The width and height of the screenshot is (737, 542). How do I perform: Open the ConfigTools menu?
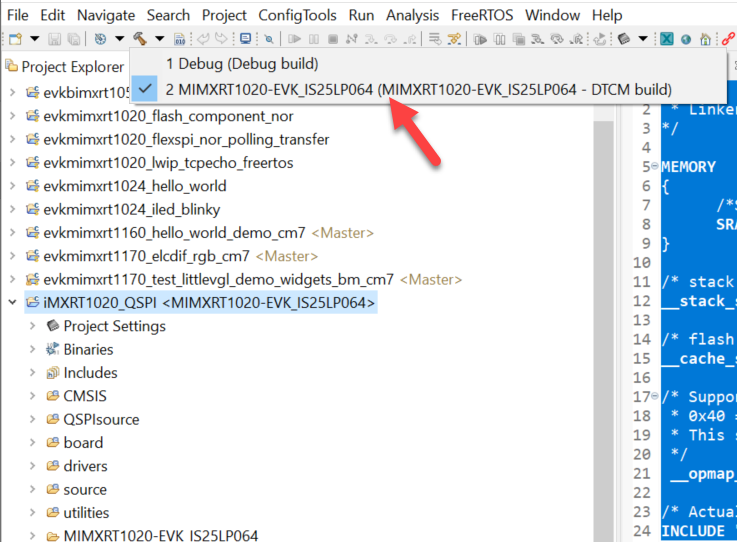tap(297, 16)
